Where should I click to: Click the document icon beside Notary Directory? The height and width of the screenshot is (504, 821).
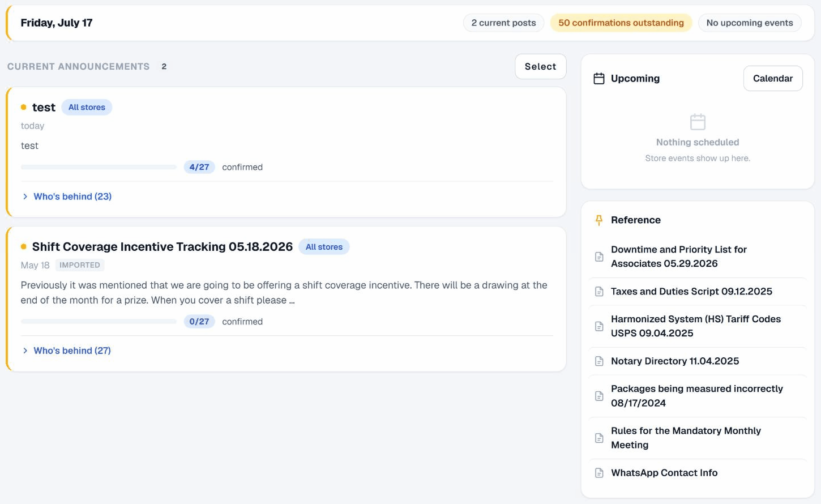pos(599,361)
